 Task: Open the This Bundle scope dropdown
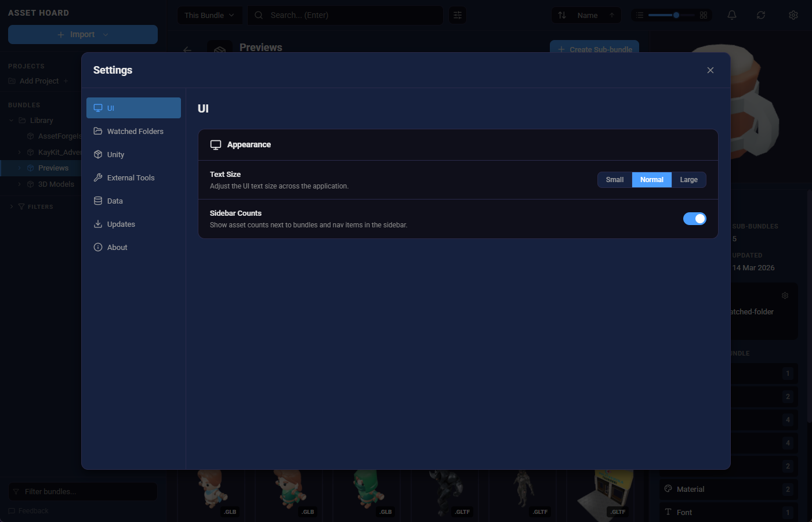tap(209, 15)
